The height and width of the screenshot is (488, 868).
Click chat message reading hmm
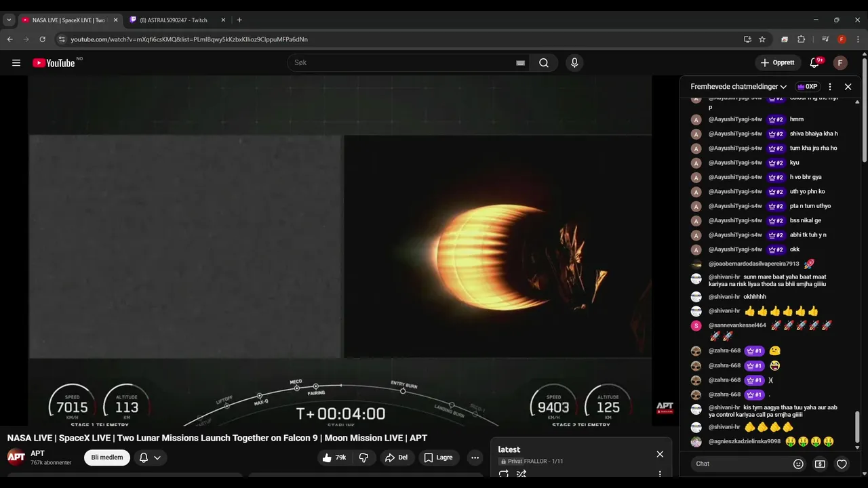coord(797,119)
